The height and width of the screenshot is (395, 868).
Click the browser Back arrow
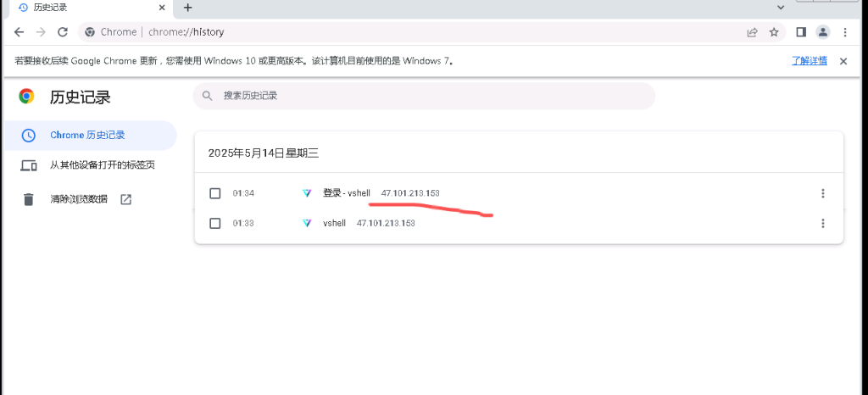pos(19,32)
